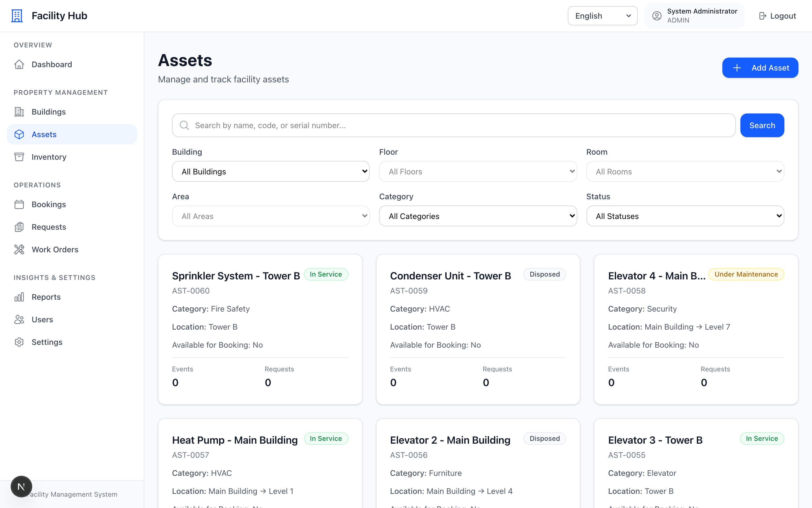Screen dimensions: 812x508
Task: Open Work Orders from the sidebar
Action: tap(72, 249)
